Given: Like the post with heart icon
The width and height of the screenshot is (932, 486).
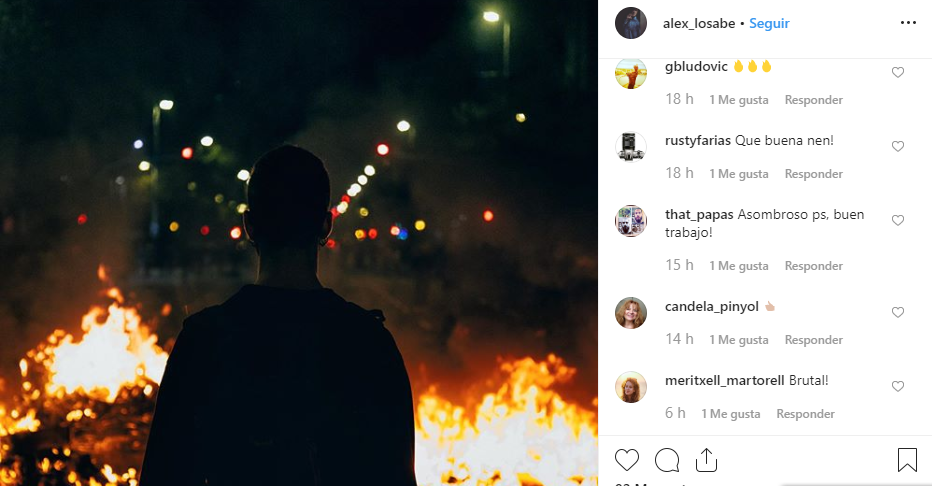Looking at the screenshot, I should click(627, 460).
